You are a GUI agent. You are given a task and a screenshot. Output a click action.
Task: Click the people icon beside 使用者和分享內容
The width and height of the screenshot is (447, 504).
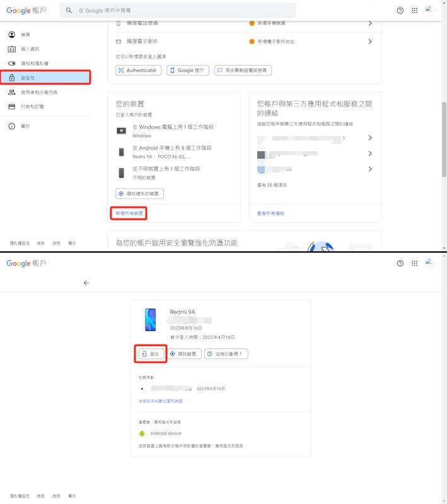(x=12, y=92)
